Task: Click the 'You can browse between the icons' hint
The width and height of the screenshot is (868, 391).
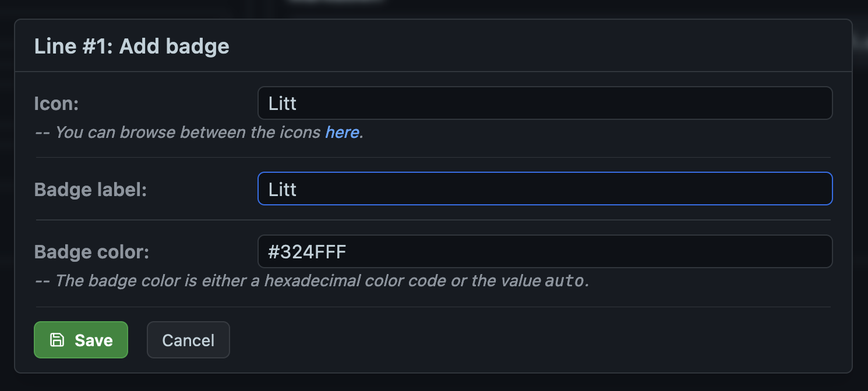Action: click(188, 133)
